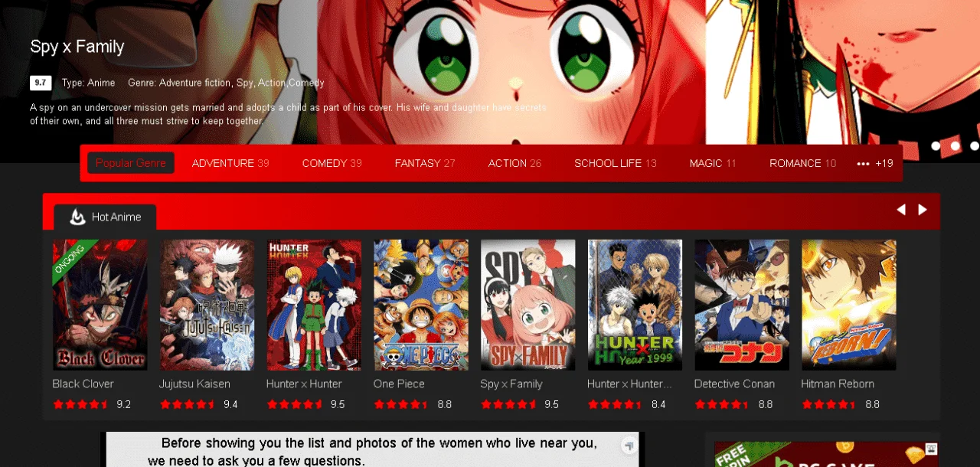
Task: Open the Detective Conan title link
Action: [x=734, y=384]
